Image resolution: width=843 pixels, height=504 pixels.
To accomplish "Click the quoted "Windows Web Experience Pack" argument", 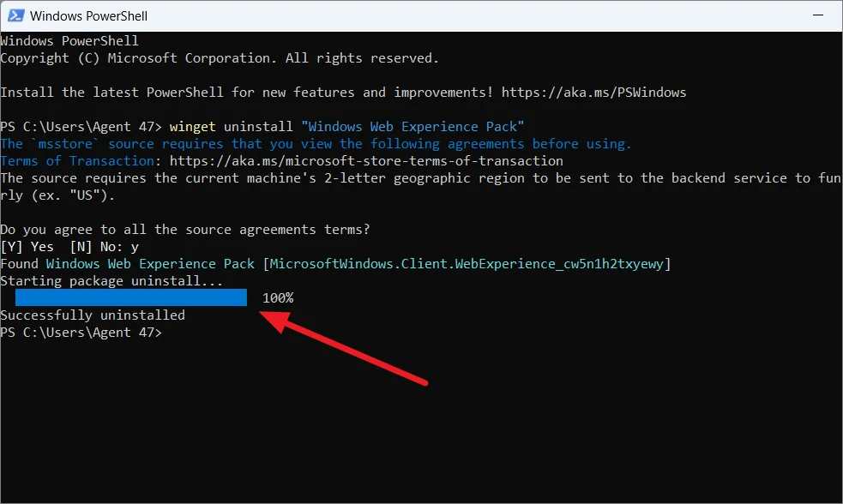I will click(412, 127).
